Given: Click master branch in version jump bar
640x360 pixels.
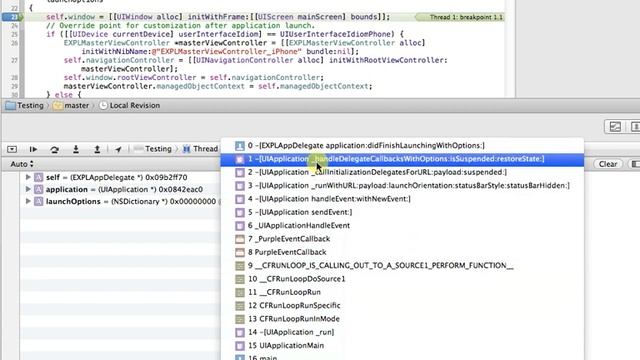Looking at the screenshot, I should pyautogui.click(x=71, y=105).
